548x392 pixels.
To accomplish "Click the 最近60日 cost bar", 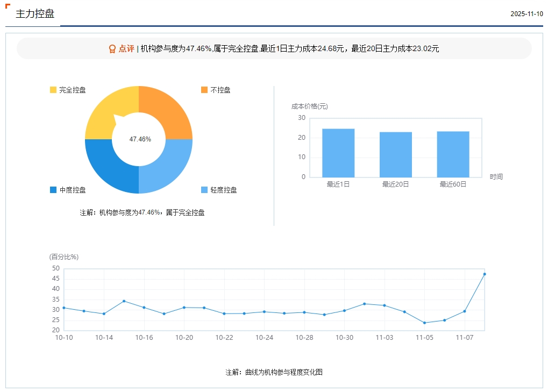I will [453, 154].
